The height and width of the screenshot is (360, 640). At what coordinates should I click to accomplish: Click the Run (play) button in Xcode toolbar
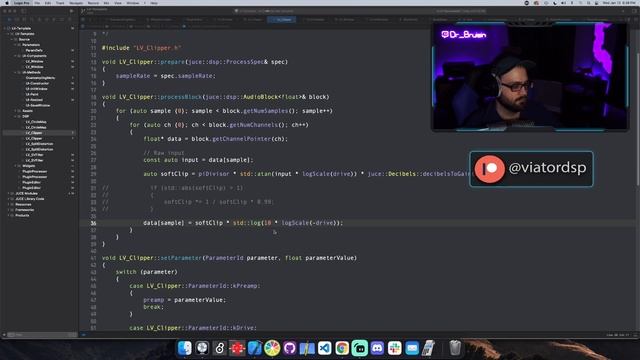71,11
